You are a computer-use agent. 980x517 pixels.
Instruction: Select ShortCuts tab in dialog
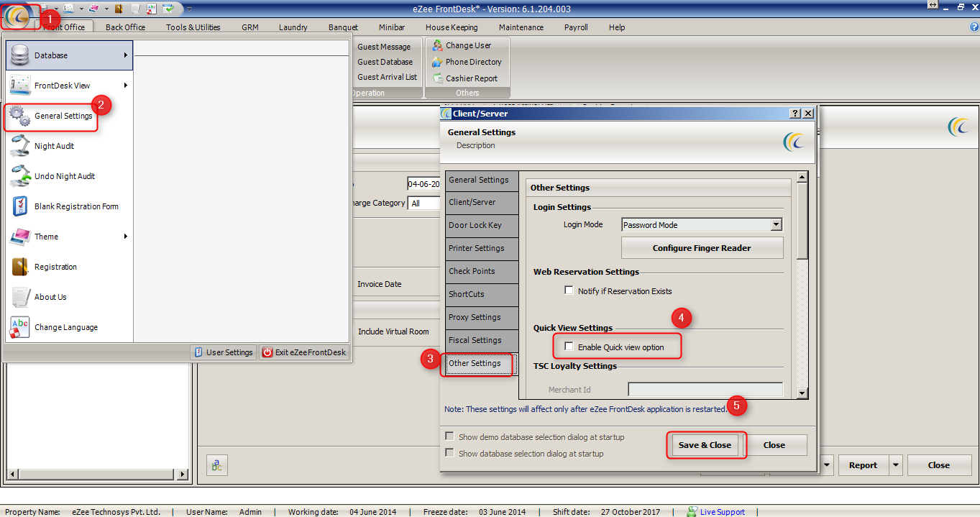click(481, 295)
